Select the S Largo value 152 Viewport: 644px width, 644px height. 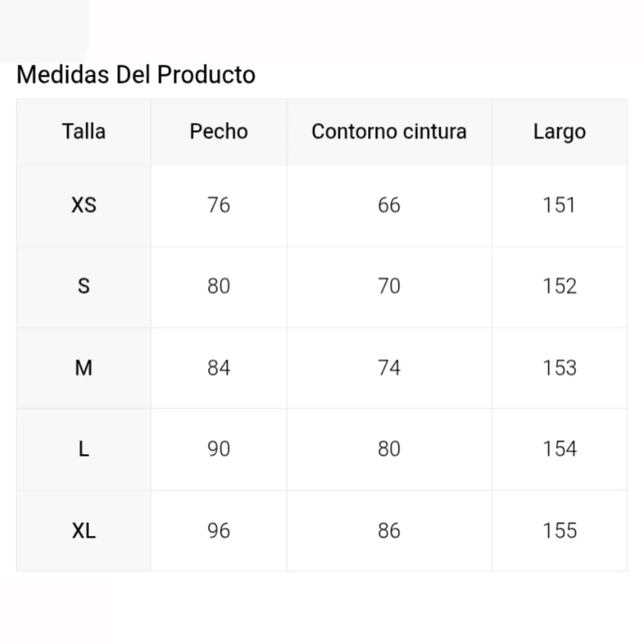pos(559,286)
